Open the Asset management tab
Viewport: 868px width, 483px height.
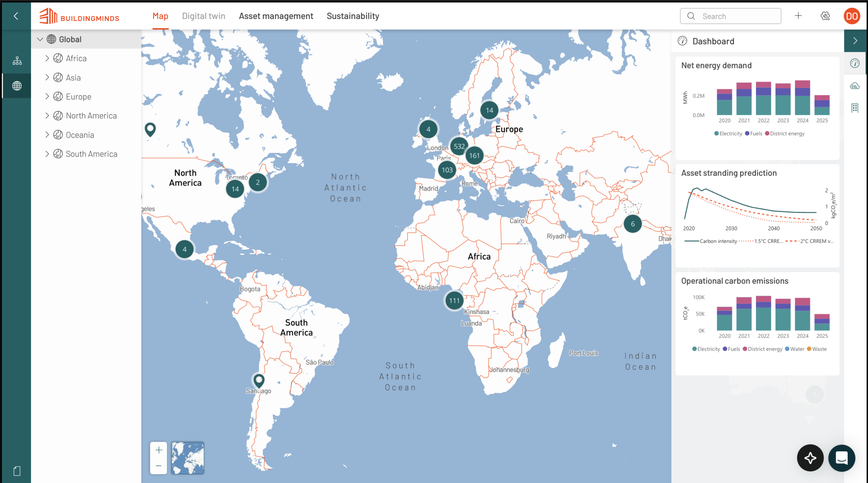(276, 16)
